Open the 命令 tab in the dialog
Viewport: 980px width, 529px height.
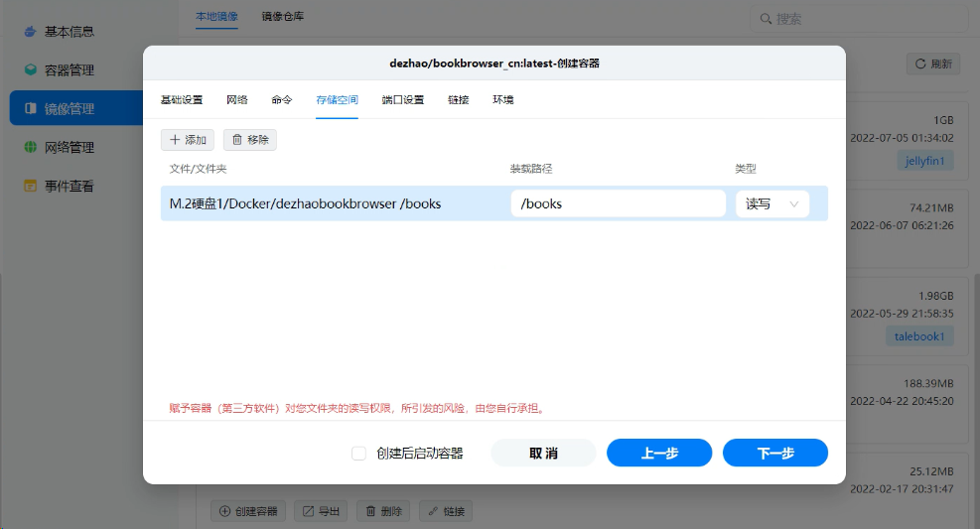click(282, 100)
